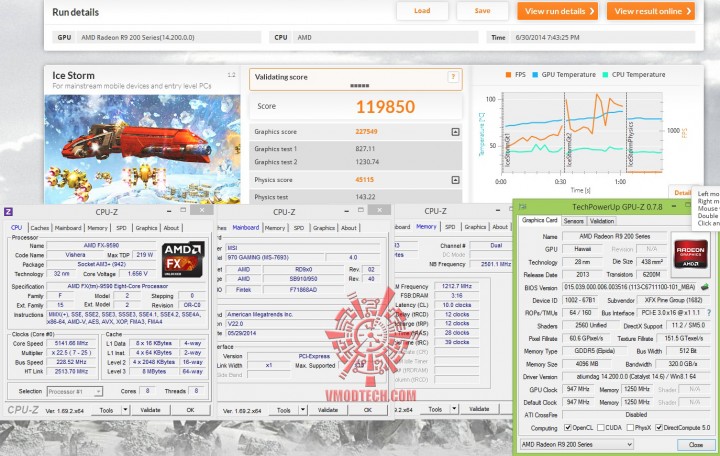Click Validate in the Mainboard CPU-Z window
The image size is (720, 456).
pyautogui.click(x=328, y=410)
